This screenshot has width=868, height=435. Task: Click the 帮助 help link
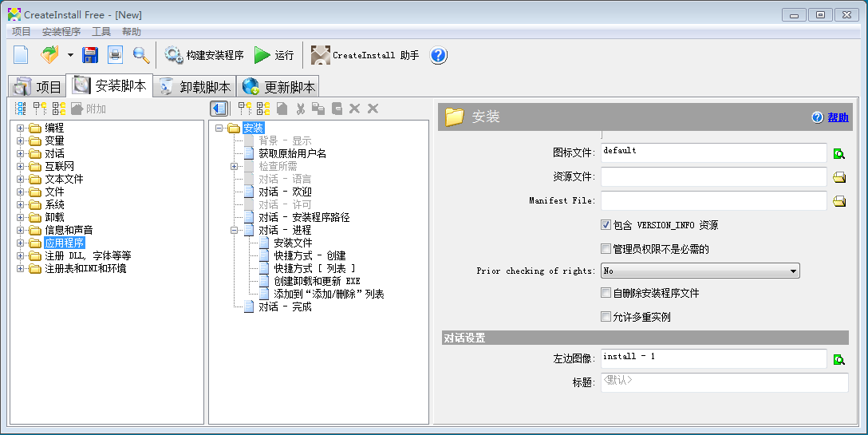pos(838,117)
